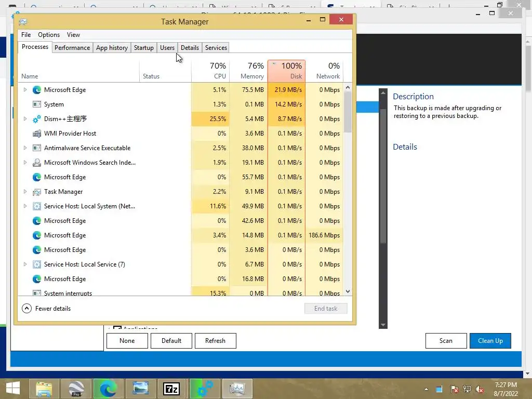Click the Task Manager title bar icon
This screenshot has width=532, height=399.
click(x=23, y=22)
